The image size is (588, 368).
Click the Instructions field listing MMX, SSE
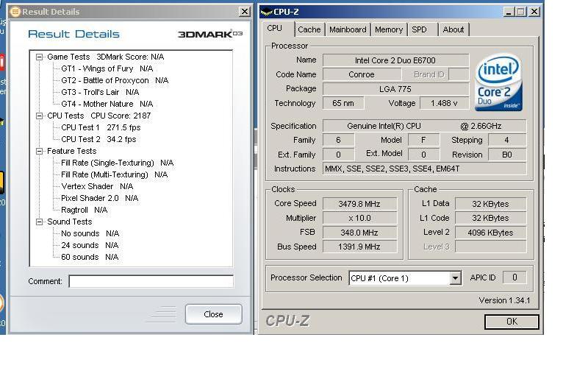click(x=425, y=169)
